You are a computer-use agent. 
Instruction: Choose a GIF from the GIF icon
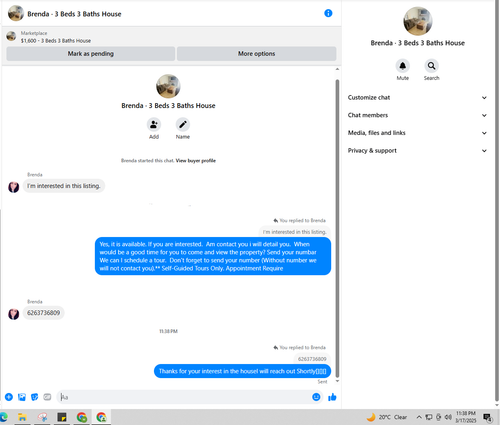(47, 397)
